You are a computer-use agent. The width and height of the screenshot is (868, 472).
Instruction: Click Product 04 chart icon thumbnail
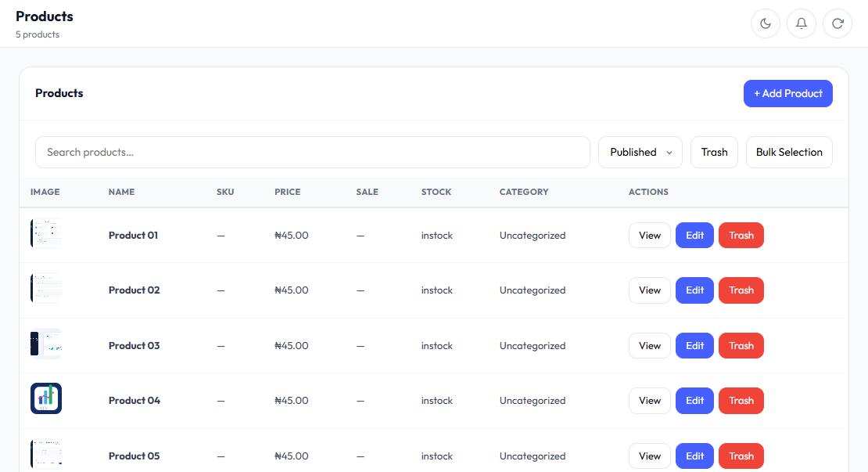[x=46, y=398]
